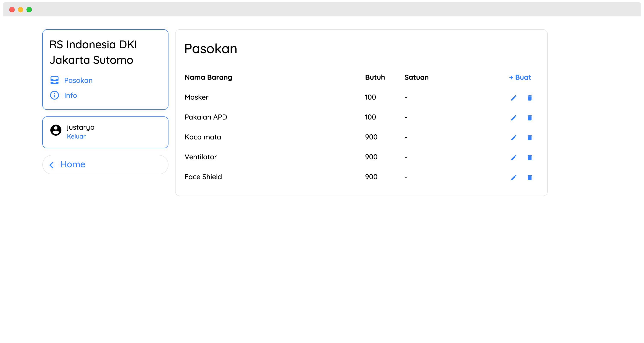Click the 900 value in Kaca mata row
The width and height of the screenshot is (644, 343).
[x=371, y=137]
